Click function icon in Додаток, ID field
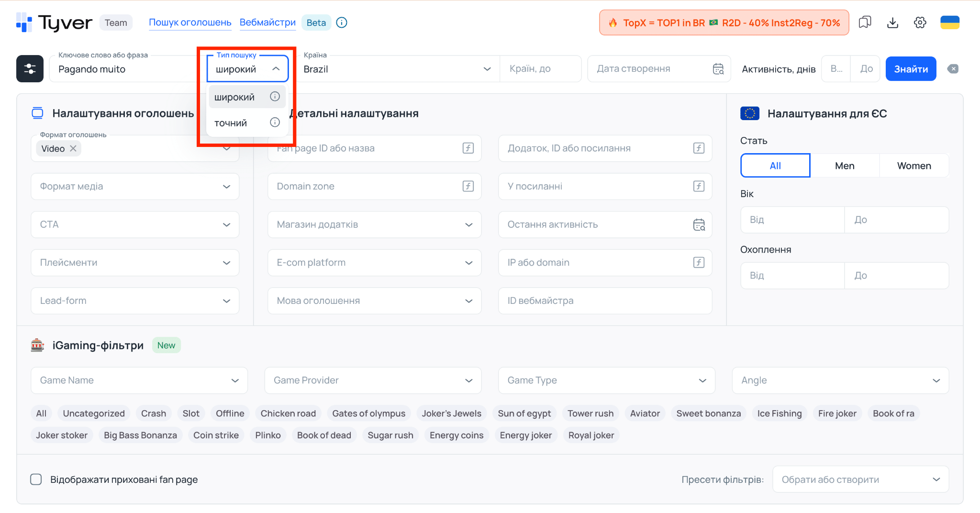Image resolution: width=980 pixels, height=513 pixels. [x=699, y=148]
